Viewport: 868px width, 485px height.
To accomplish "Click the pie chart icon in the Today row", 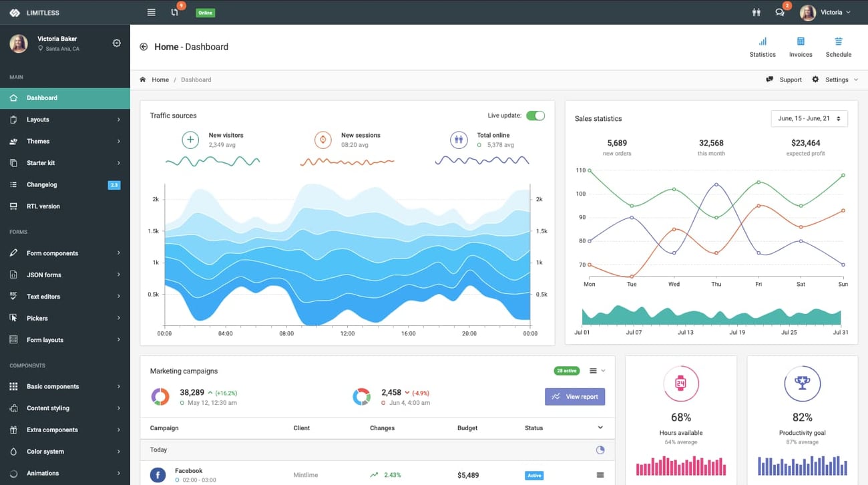I will (x=600, y=450).
